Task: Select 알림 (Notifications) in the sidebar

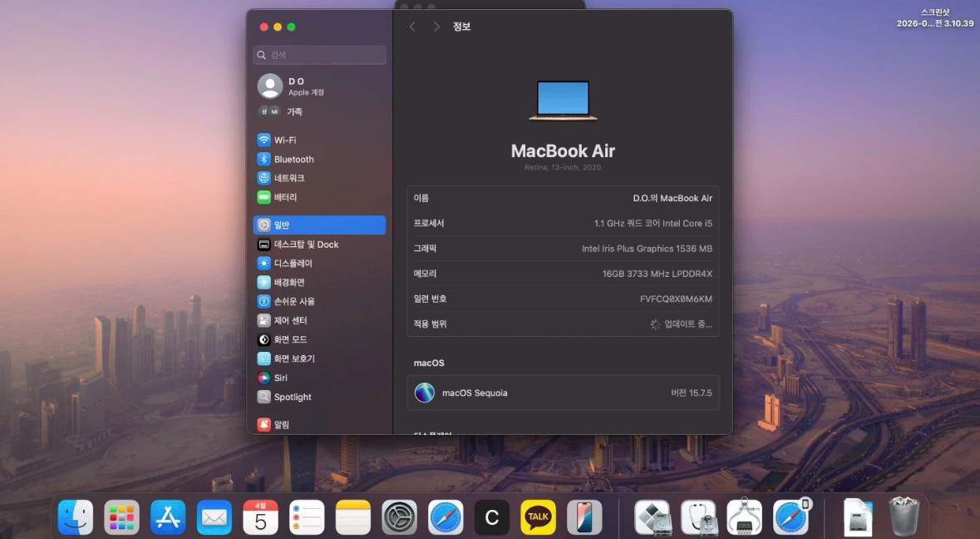Action: pos(281,424)
